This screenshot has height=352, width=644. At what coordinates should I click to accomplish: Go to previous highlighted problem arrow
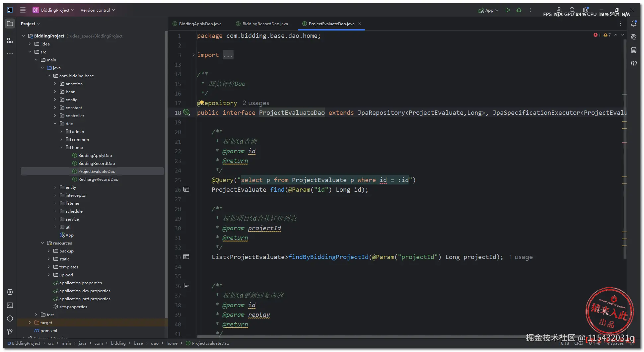(616, 35)
